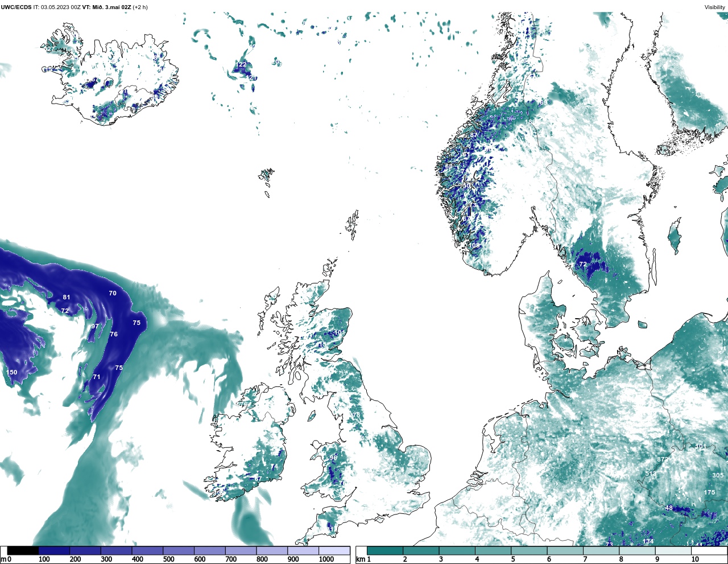Click the "513" value in central Europe
This screenshot has width=728, height=564.
point(651,474)
